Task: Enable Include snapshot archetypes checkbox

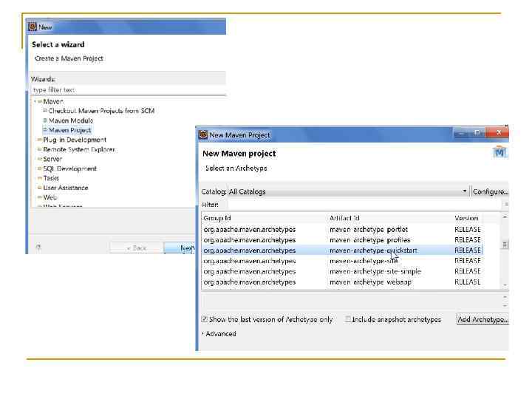Action: coord(348,319)
